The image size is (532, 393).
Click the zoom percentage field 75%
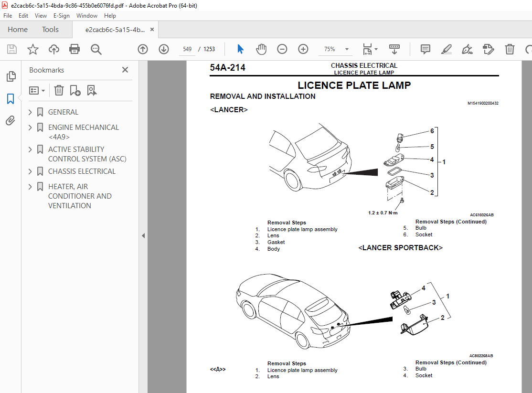(x=330, y=49)
